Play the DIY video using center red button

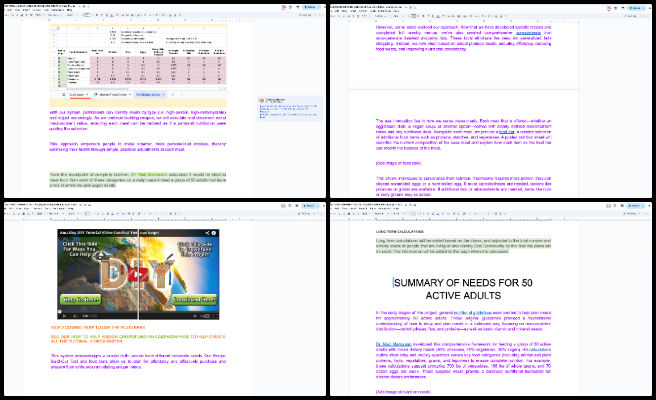[x=138, y=274]
